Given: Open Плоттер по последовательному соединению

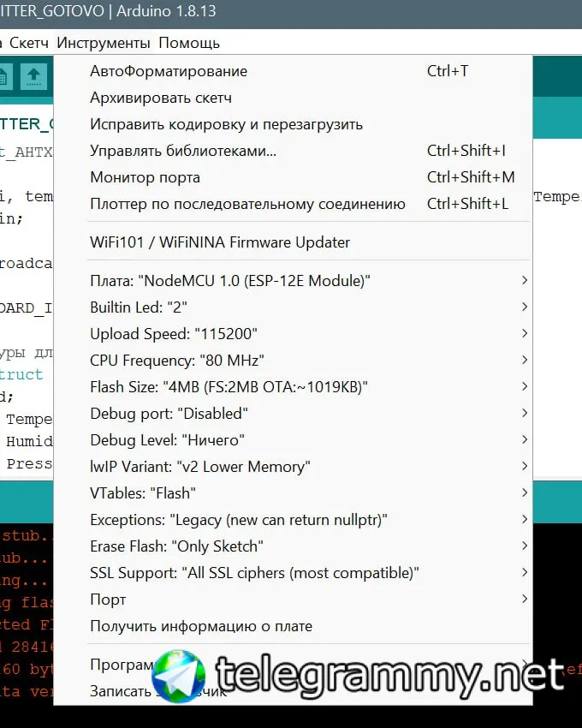Looking at the screenshot, I should click(294, 204).
